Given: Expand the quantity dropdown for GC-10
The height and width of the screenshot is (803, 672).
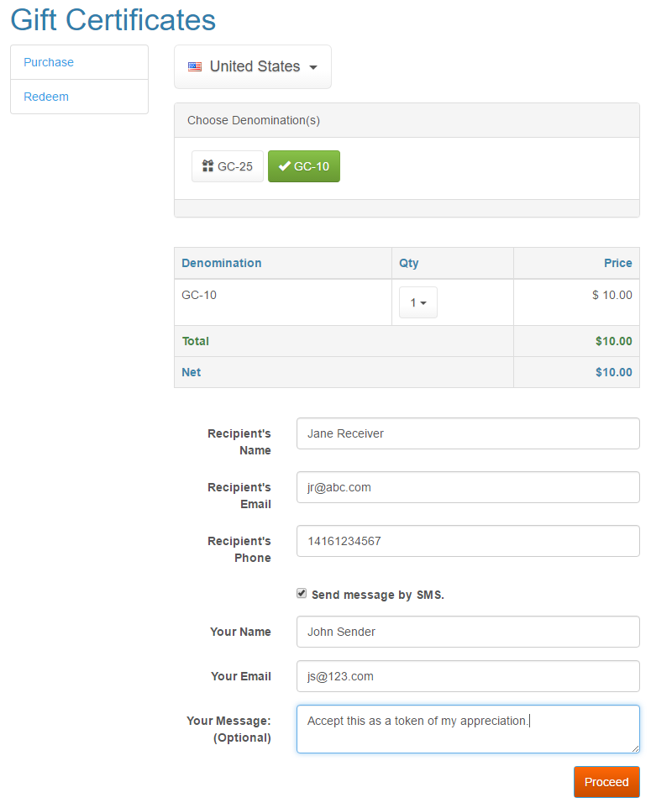Looking at the screenshot, I should pyautogui.click(x=418, y=302).
